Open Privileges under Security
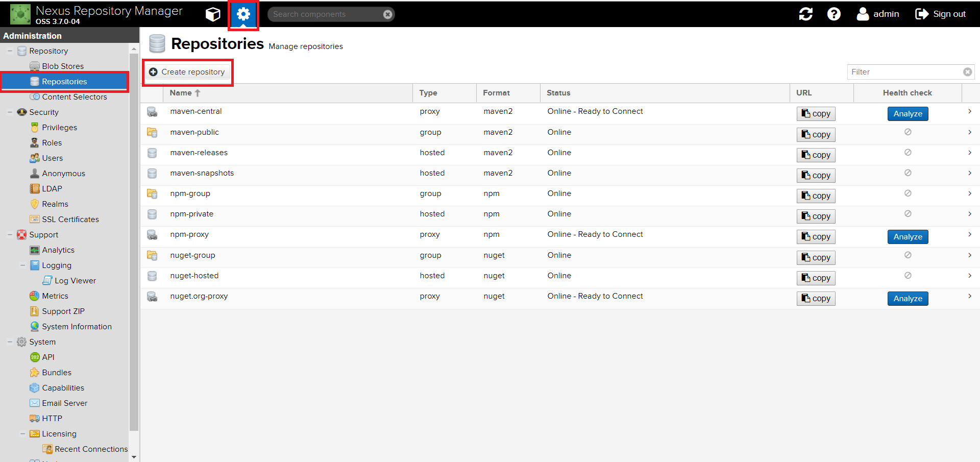The image size is (980, 462). coord(59,128)
